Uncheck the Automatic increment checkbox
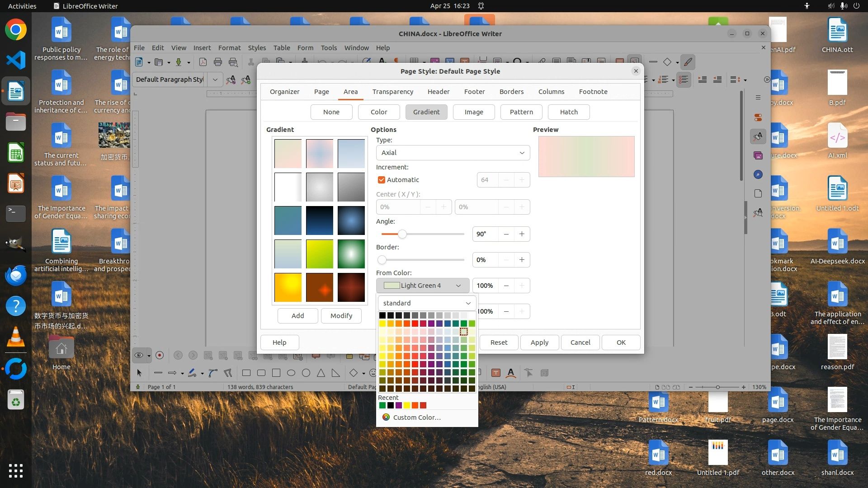The height and width of the screenshot is (488, 868). [x=382, y=180]
